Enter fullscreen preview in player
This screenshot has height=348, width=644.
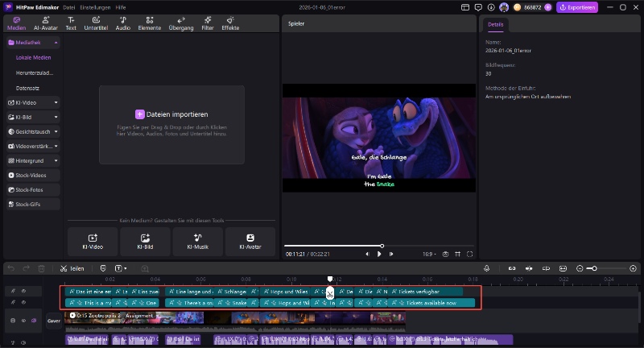tap(471, 254)
